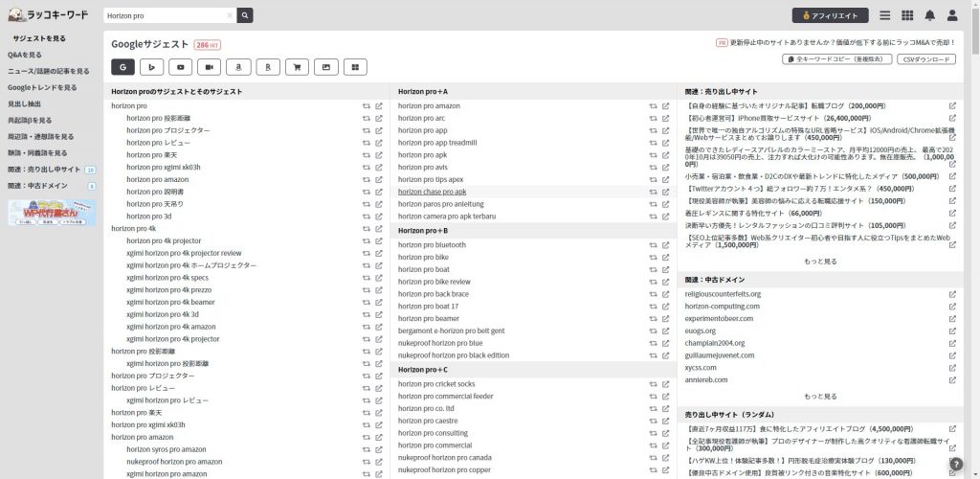Click the ラッコM&A promo text link
The image size is (980, 479).
pyautogui.click(x=842, y=42)
